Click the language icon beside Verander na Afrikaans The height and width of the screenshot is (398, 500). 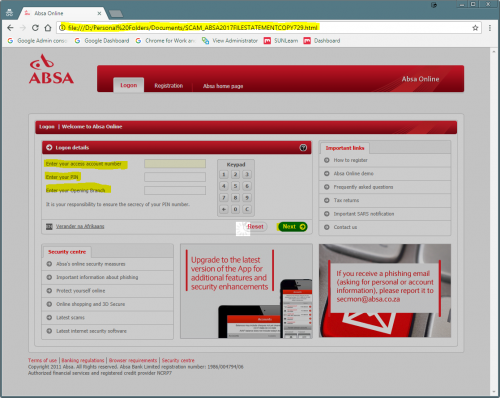coord(49,227)
